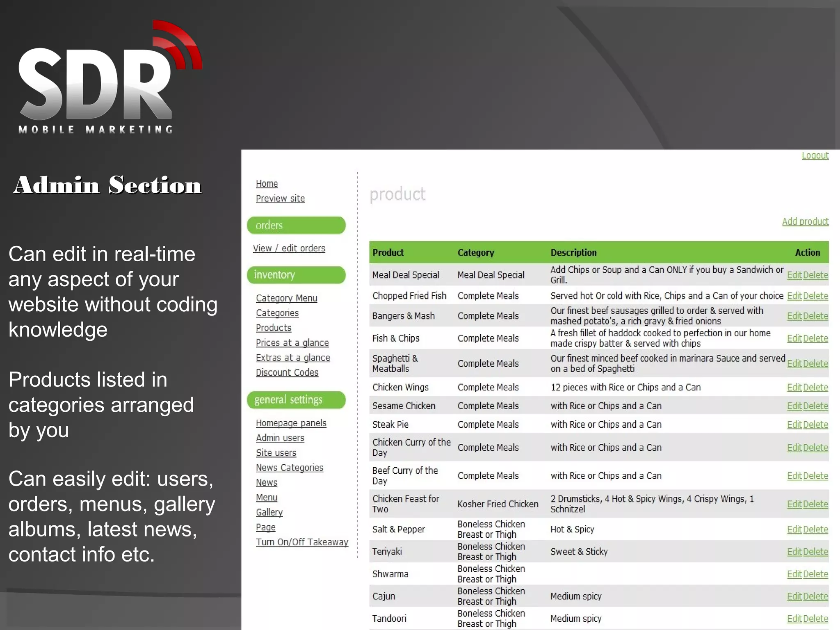
Task: Delete Chicken Wings product
Action: point(815,388)
